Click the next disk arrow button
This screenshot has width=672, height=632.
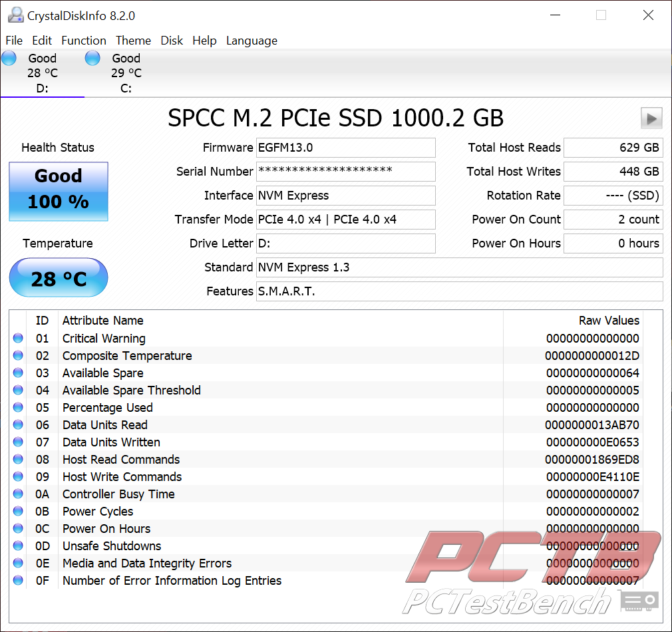pyautogui.click(x=651, y=118)
